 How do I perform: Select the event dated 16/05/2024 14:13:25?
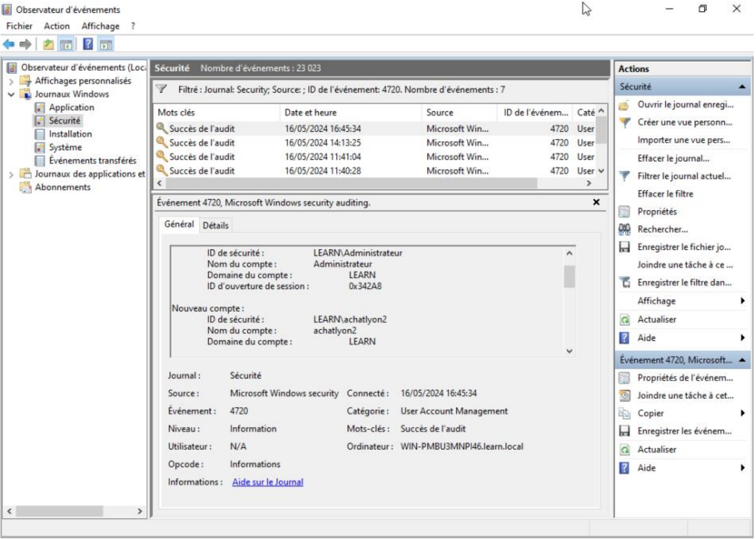pyautogui.click(x=374, y=143)
